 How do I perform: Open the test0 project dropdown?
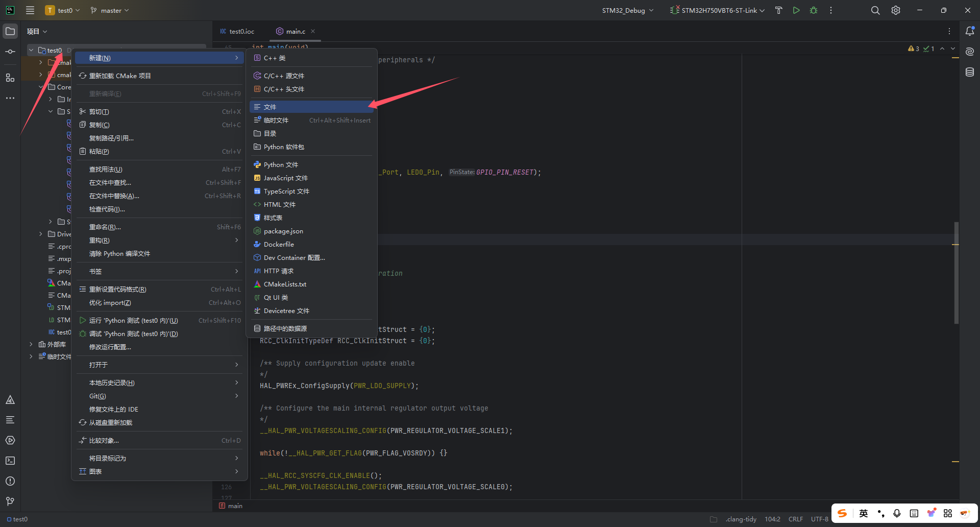coord(63,10)
